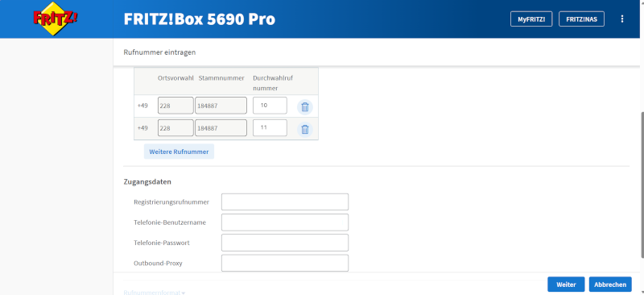Screen dimensions: 644x295
Task: Cancel with the Abbrechen button
Action: 610,285
